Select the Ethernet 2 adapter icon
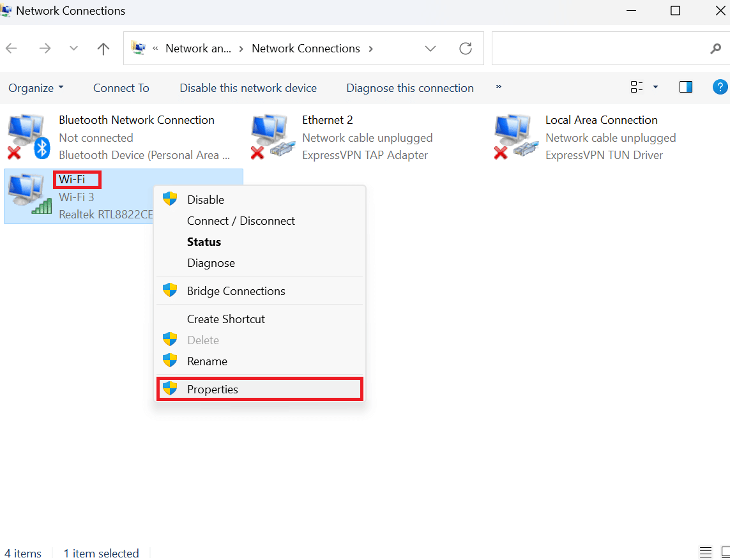Screen dimensions: 730x560 [x=272, y=137]
